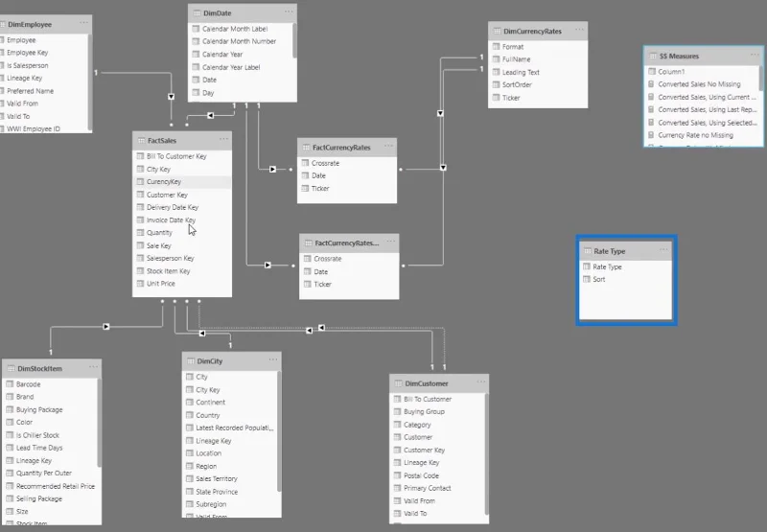Screen dimensions: 767x532
Task: Click the table icon beside DimCustomer title
Action: [x=398, y=383]
